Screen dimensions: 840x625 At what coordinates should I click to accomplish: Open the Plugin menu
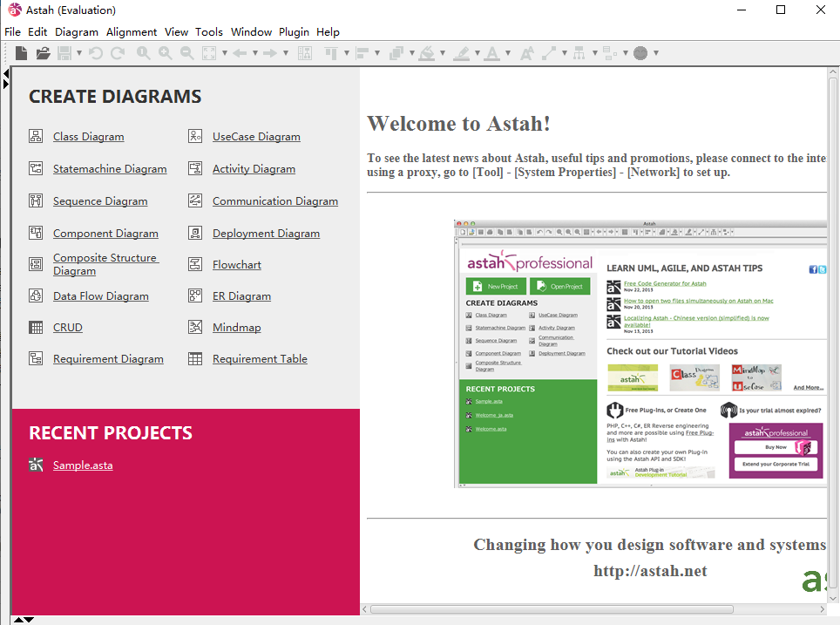[294, 32]
